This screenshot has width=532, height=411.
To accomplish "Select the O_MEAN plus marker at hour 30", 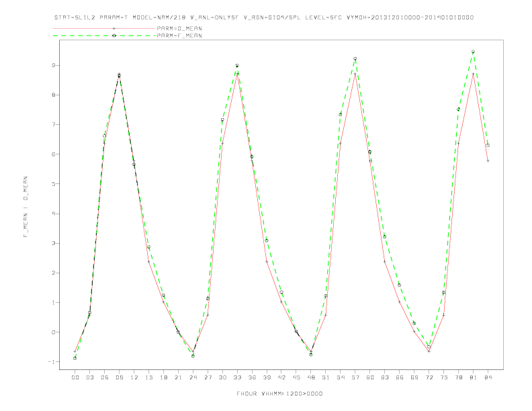I will click(222, 143).
